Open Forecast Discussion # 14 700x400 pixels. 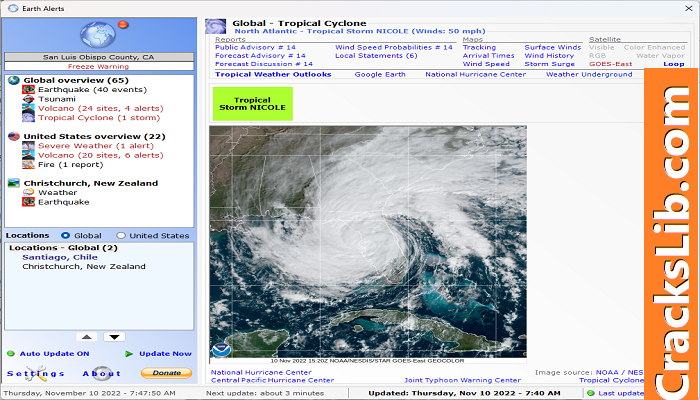264,64
